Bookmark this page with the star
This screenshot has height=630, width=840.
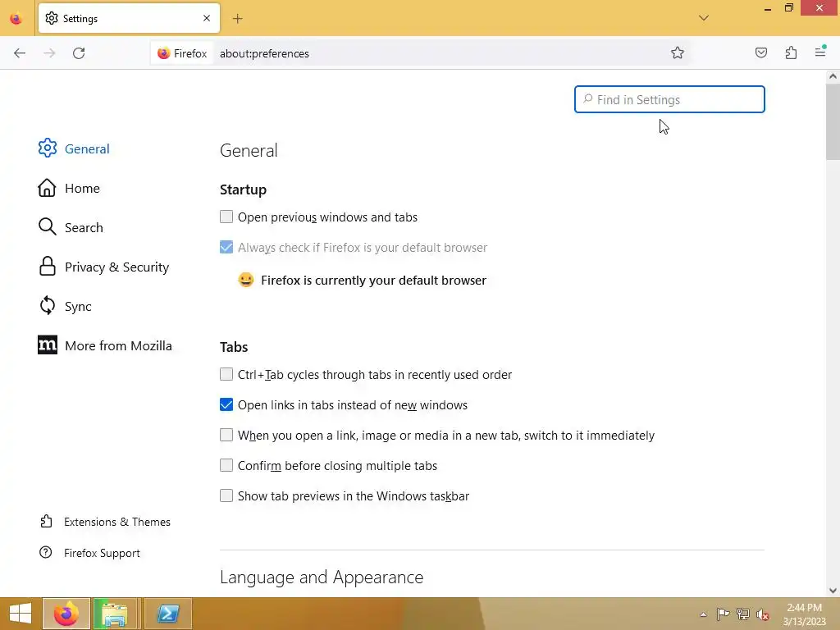pos(677,53)
